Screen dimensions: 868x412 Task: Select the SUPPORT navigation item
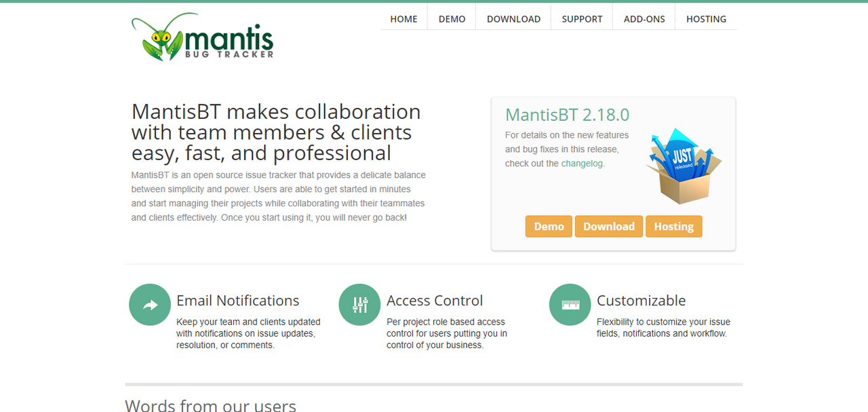pyautogui.click(x=582, y=19)
